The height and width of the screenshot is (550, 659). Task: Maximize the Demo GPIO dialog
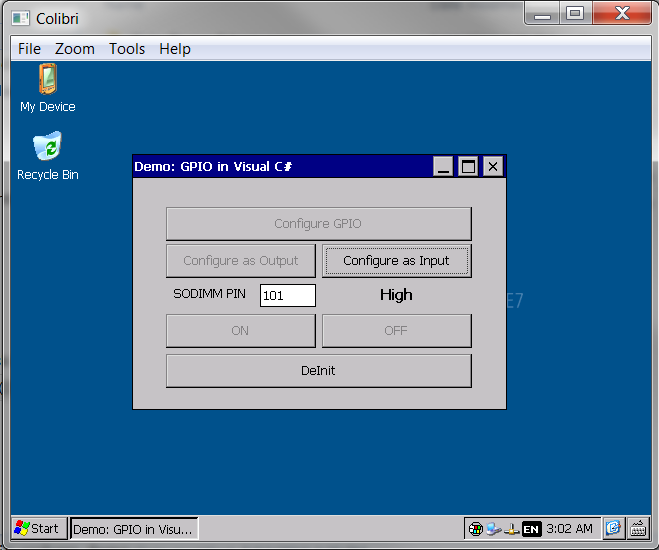click(x=468, y=166)
